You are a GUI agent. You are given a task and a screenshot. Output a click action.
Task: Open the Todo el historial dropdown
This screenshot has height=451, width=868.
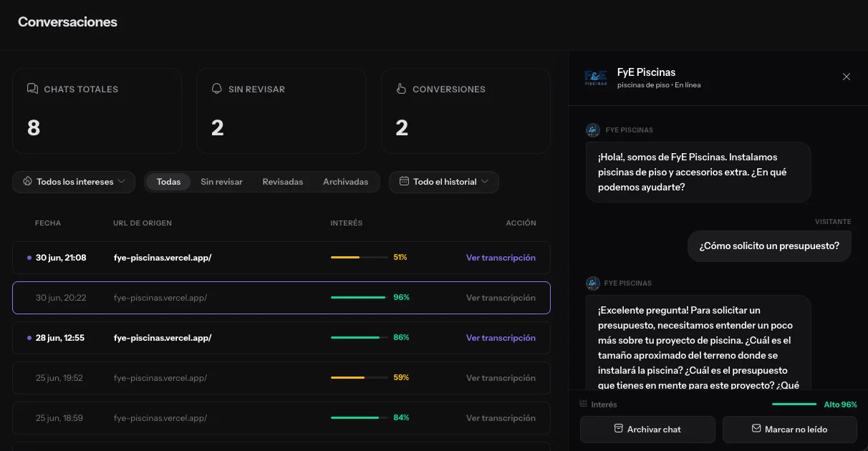tap(444, 182)
